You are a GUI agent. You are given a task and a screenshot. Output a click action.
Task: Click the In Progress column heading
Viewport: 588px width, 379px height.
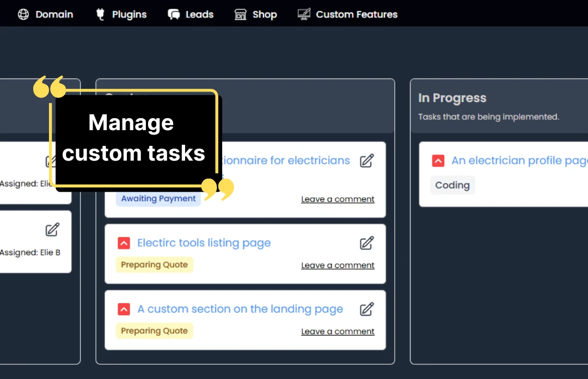tap(452, 98)
